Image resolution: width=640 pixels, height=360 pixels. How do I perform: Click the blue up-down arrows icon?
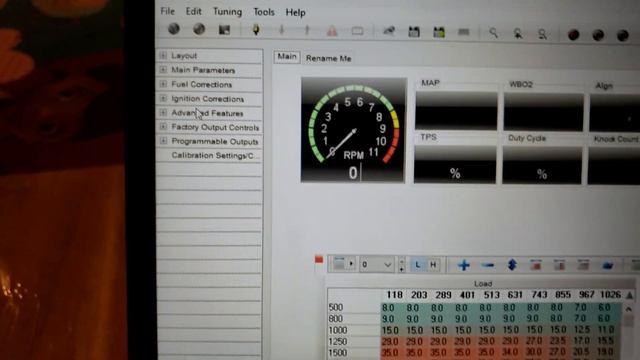[x=512, y=265]
